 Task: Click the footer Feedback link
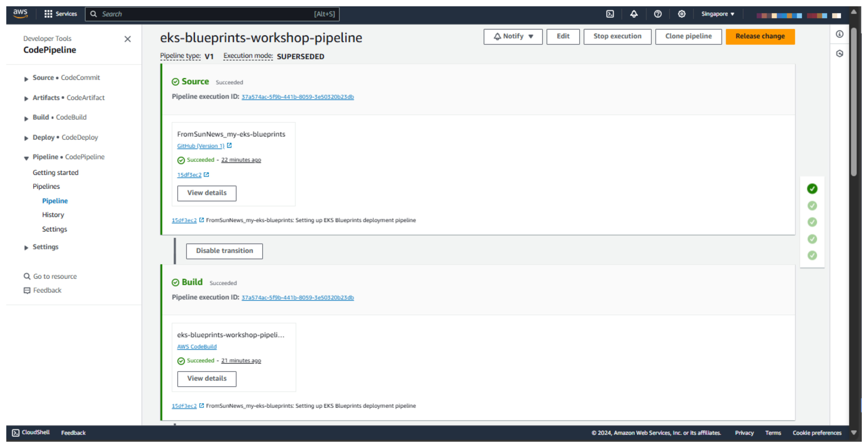coord(73,433)
